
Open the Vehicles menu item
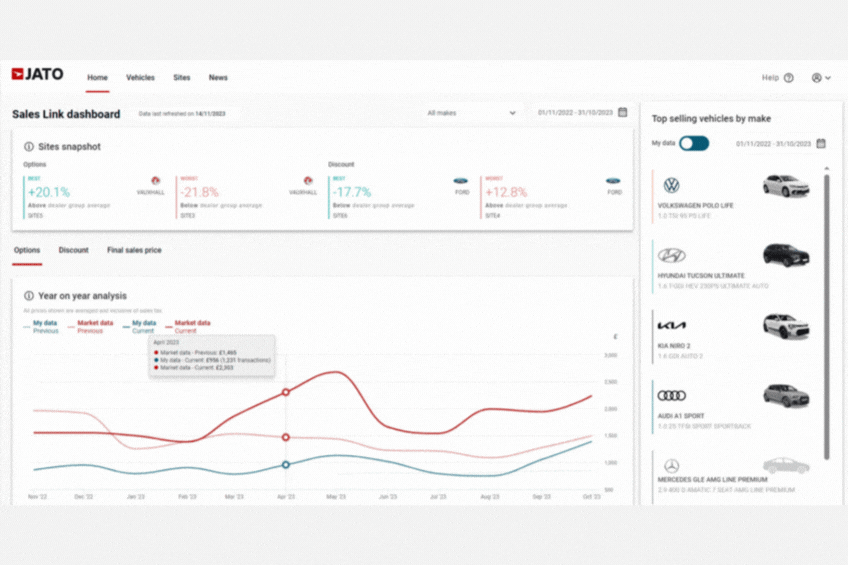pos(140,77)
